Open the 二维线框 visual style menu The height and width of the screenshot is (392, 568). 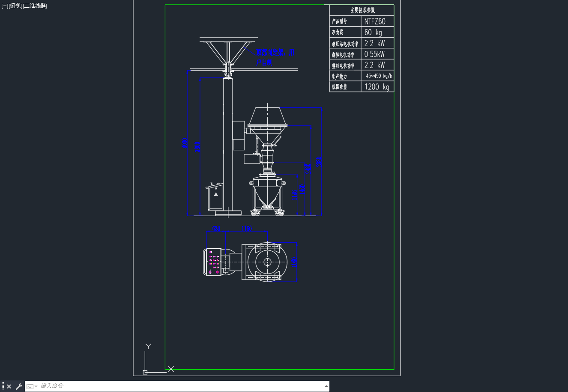(35, 6)
